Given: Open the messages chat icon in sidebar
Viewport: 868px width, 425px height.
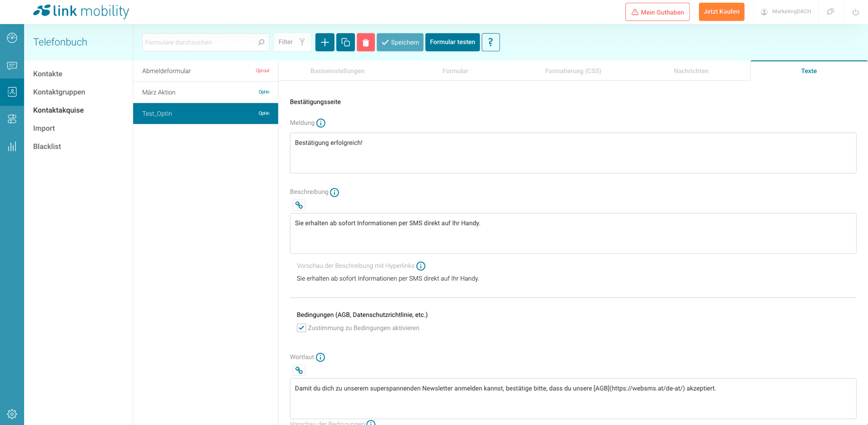Looking at the screenshot, I should point(12,66).
